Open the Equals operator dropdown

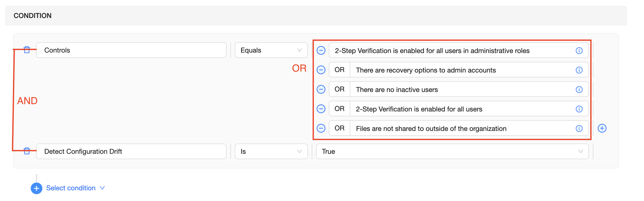pyautogui.click(x=271, y=50)
